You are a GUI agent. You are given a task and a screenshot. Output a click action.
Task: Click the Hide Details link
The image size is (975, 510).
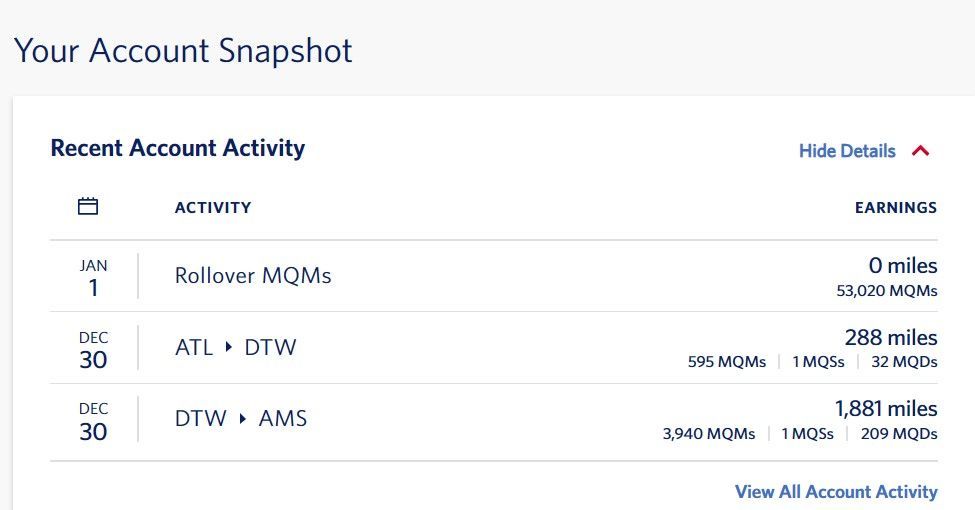point(847,151)
